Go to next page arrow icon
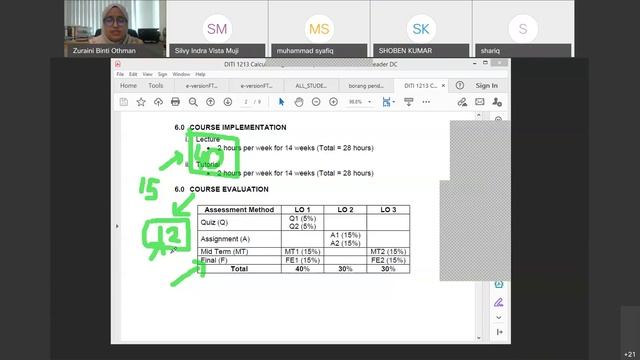Image resolution: width=640 pixels, height=360 pixels. (x=228, y=102)
